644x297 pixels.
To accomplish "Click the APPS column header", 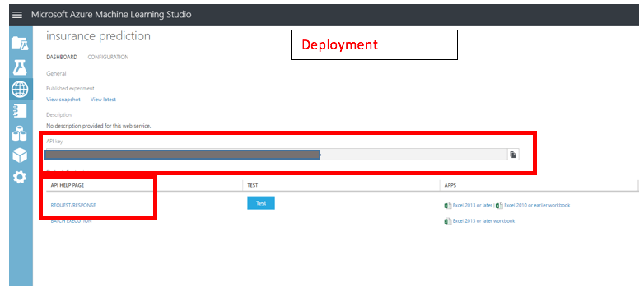I will click(x=450, y=185).
